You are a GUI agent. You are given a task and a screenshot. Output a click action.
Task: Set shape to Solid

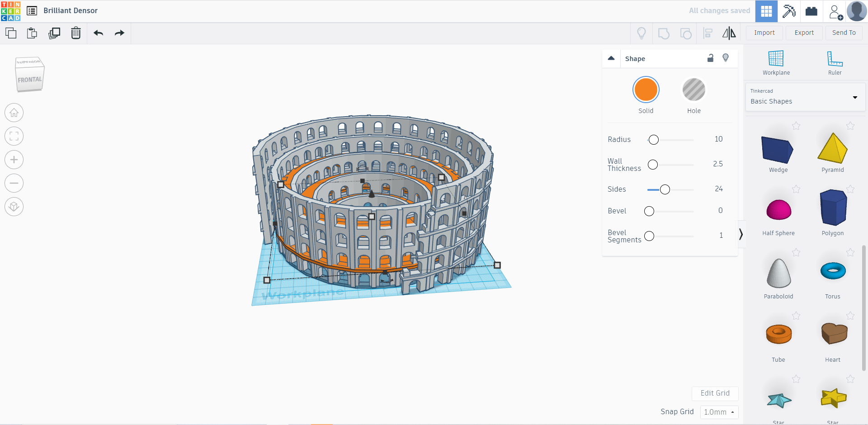(646, 90)
